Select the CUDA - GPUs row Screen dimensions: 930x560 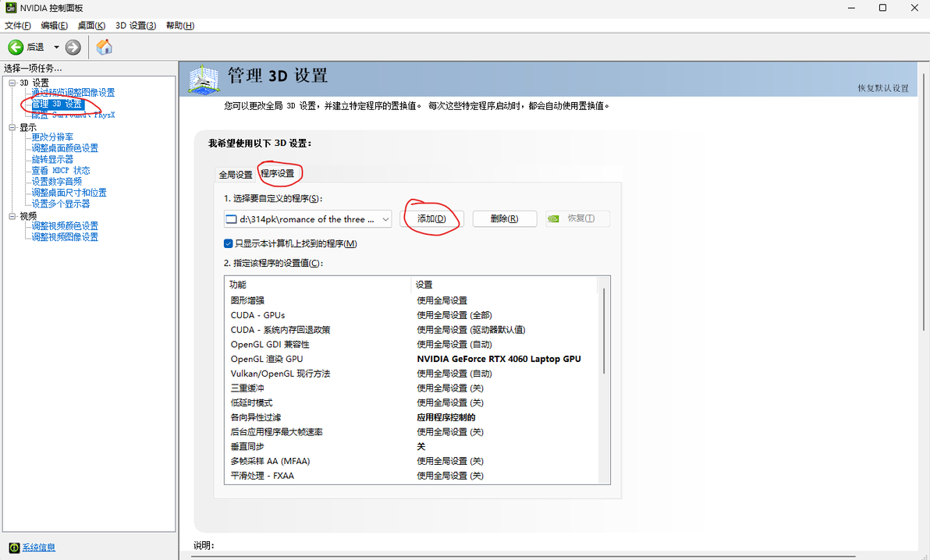pyautogui.click(x=411, y=315)
